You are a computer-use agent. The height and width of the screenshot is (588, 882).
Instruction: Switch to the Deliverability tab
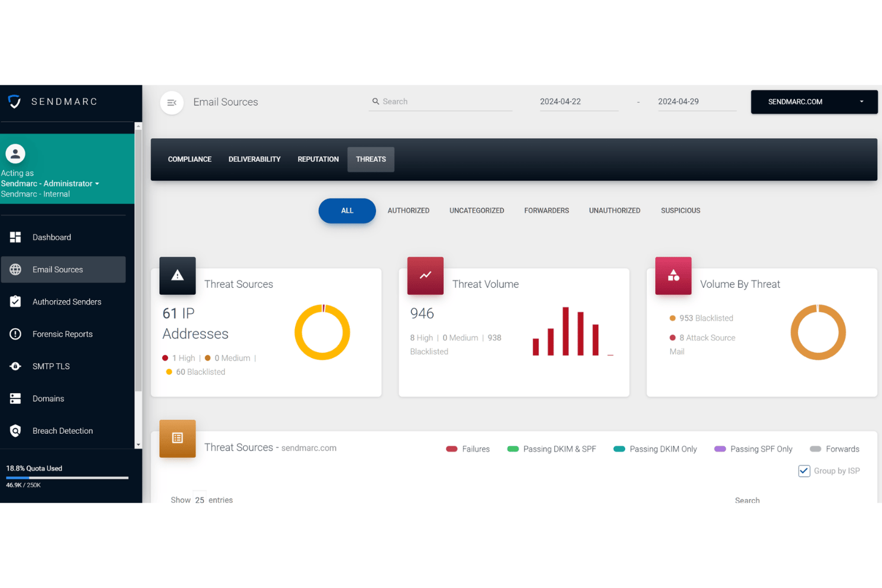click(254, 159)
